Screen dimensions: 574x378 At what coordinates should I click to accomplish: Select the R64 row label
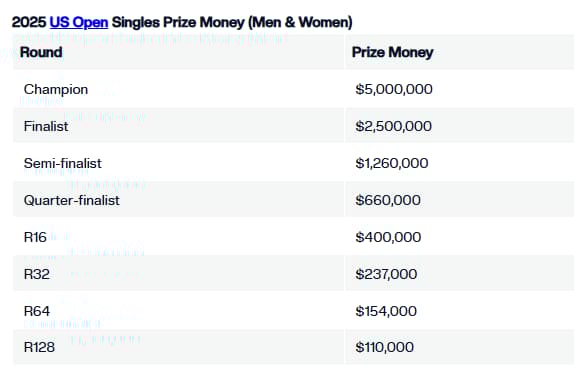tap(37, 311)
